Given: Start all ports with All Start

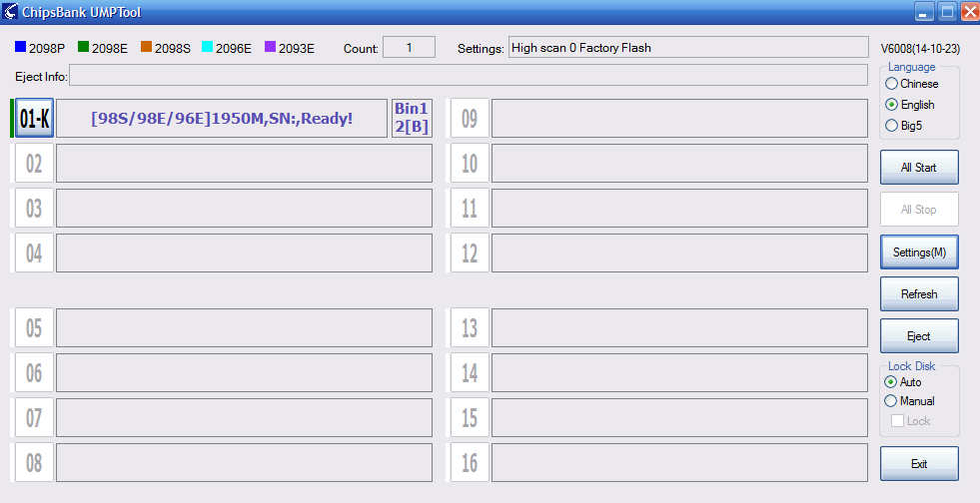Looking at the screenshot, I should click(x=919, y=168).
